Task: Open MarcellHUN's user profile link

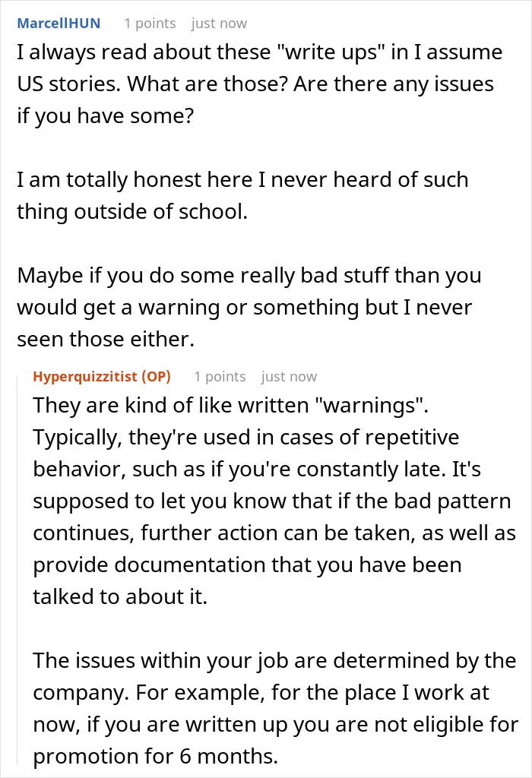Action: click(59, 24)
